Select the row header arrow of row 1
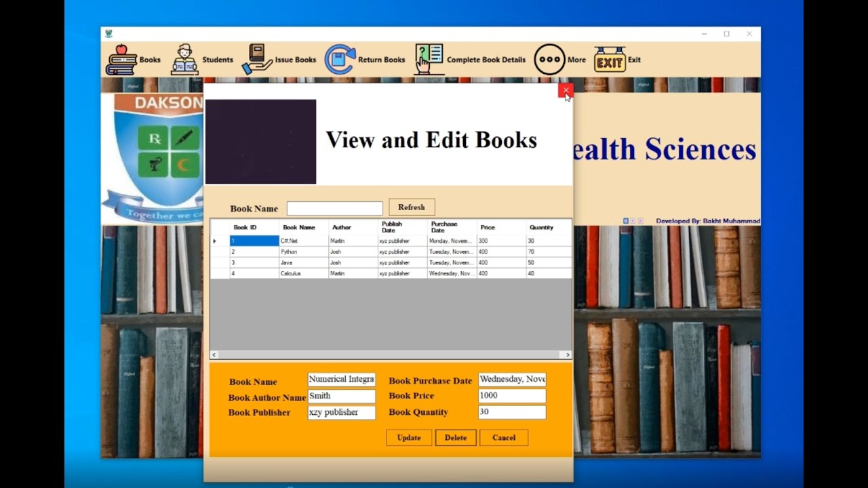 [x=220, y=241]
